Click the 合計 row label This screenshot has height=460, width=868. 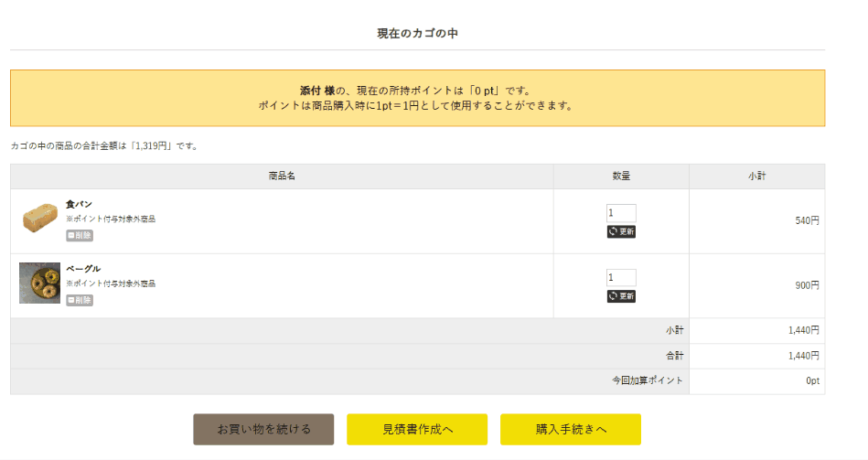[x=675, y=356]
